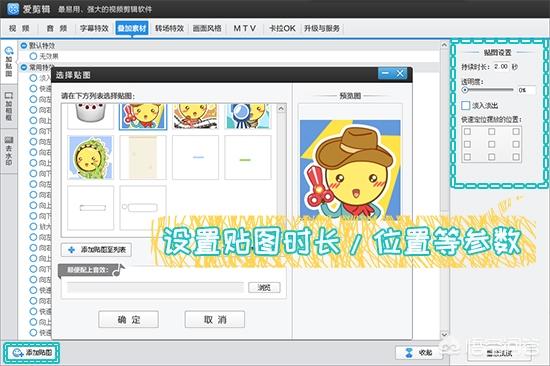Click the music note sound-effect icon
Image resolution: width=550 pixels, height=366 pixels.
[x=119, y=270]
